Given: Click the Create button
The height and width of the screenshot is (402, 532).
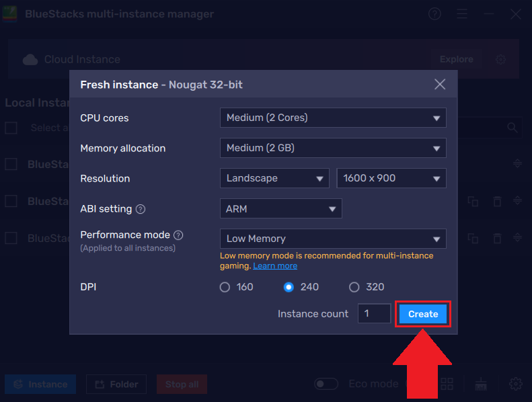Looking at the screenshot, I should tap(423, 314).
